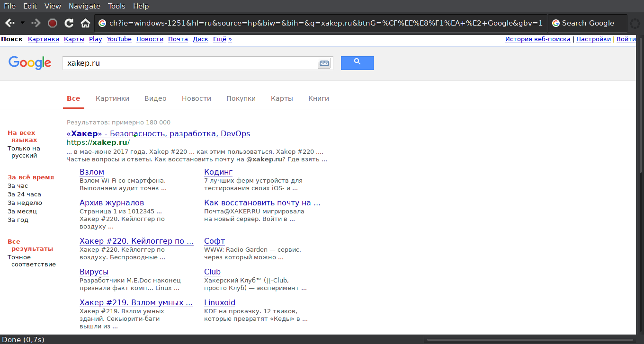Viewport: 644px width, 344px height.
Task: Click the blue magnifier search button
Action: point(357,63)
